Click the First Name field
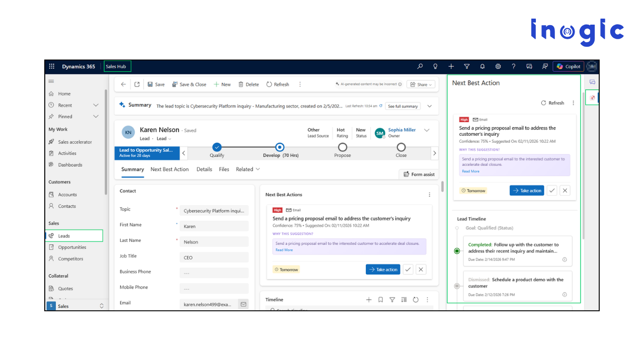Image resolution: width=644 pixels, height=362 pixels. click(x=214, y=226)
